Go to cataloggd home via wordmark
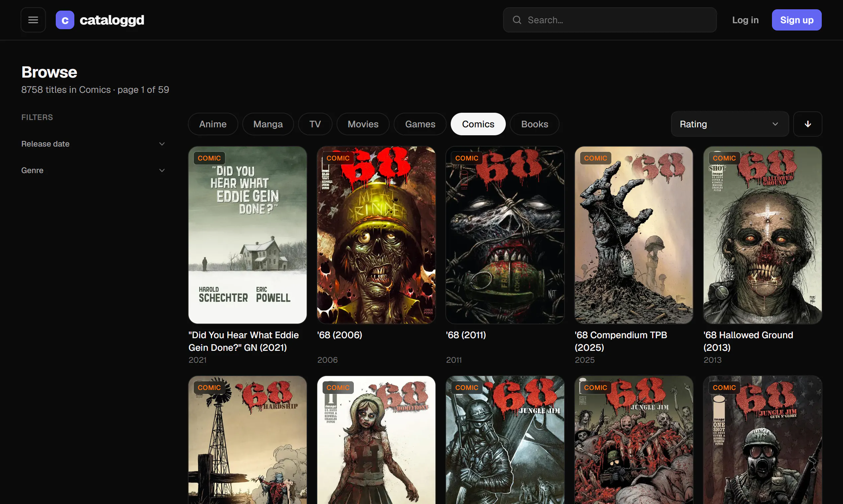Image resolution: width=843 pixels, height=504 pixels. pyautogui.click(x=112, y=20)
